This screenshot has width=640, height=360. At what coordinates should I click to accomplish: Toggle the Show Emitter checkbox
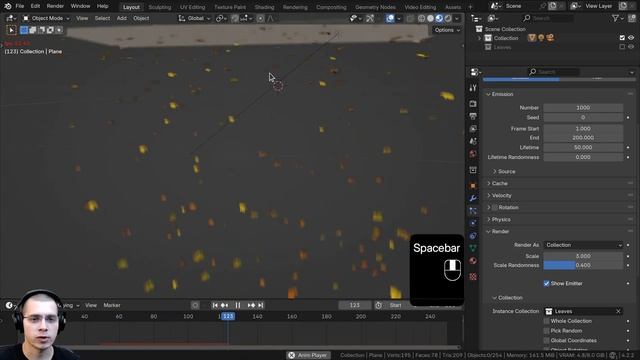546,283
